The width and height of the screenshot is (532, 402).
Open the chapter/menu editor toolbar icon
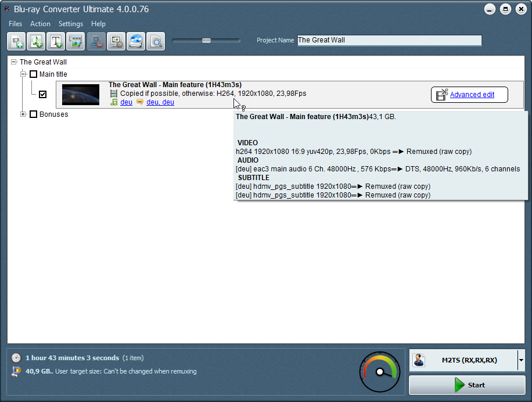[76, 41]
